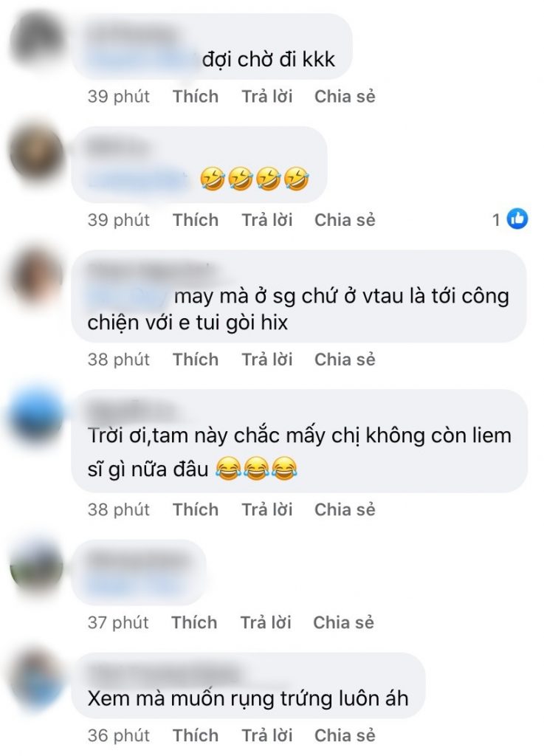This screenshot has width=544, height=756.
Task: Click the blue like reaction icon
Action: click(517, 219)
